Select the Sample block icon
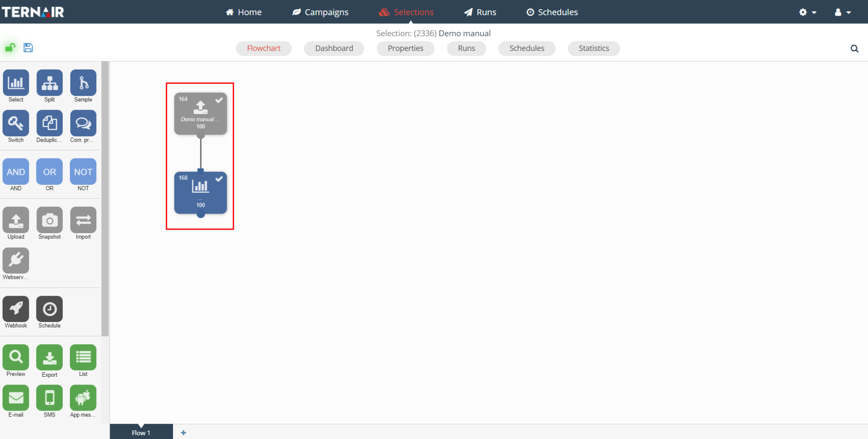The width and height of the screenshot is (868, 439). click(83, 83)
